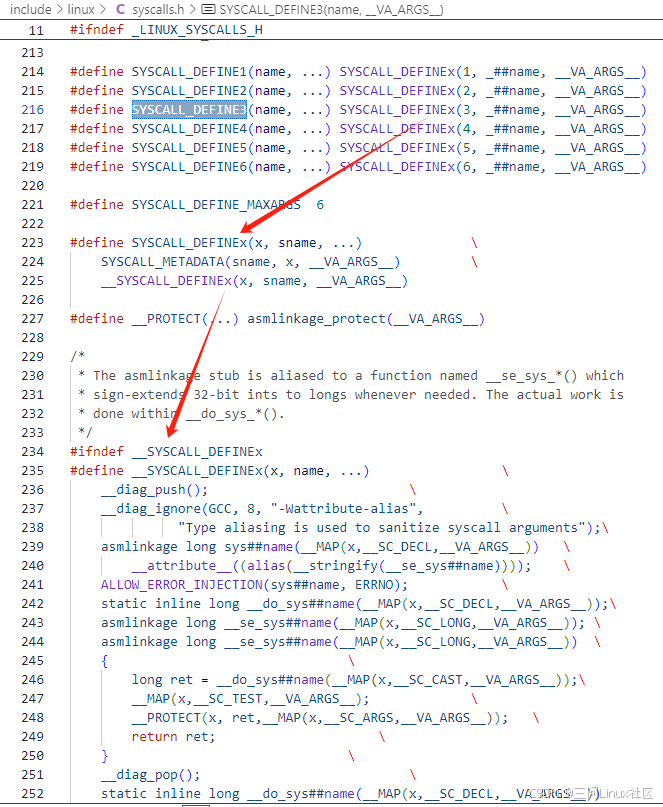
Task: Open the 'linux' breadcrumb segment
Action: 81,9
